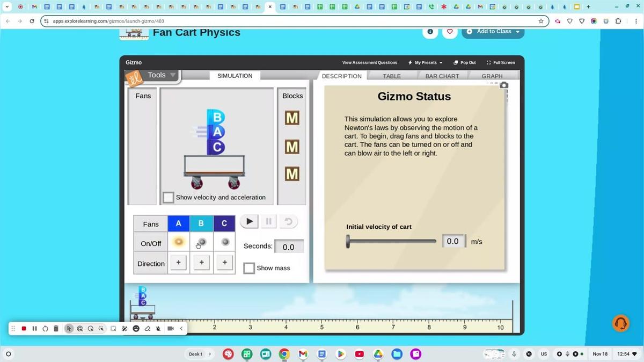Click View Assessment Questions link

click(370, 63)
